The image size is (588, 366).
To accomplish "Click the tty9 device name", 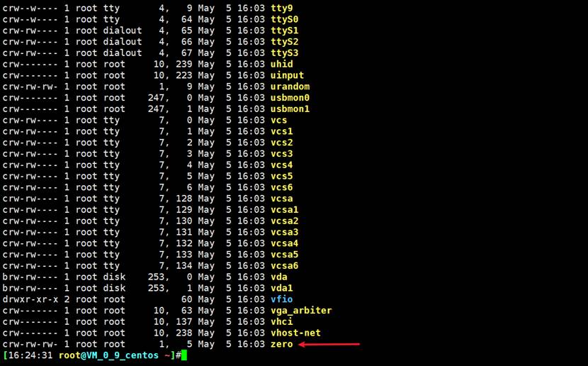I will [x=282, y=8].
